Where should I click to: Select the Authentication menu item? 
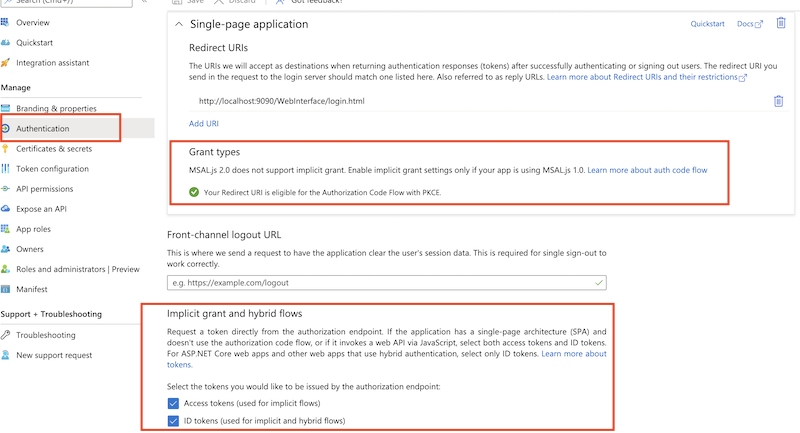point(42,129)
